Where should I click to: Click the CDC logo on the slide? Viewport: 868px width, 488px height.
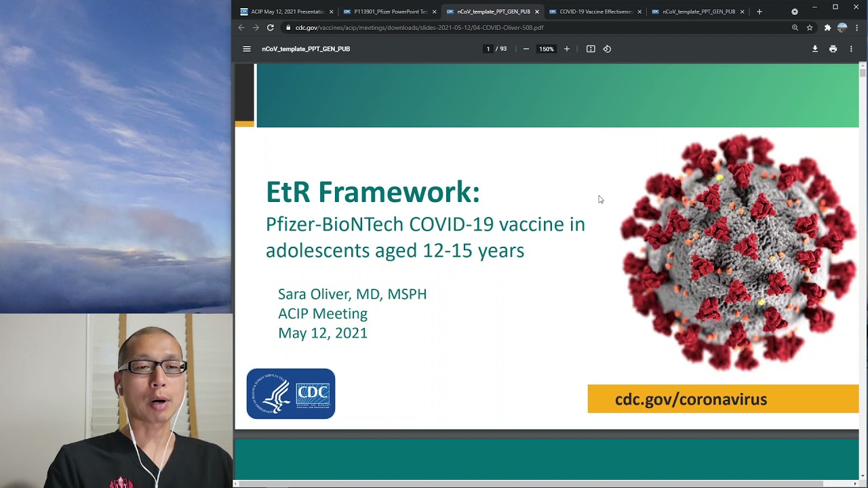click(x=291, y=394)
